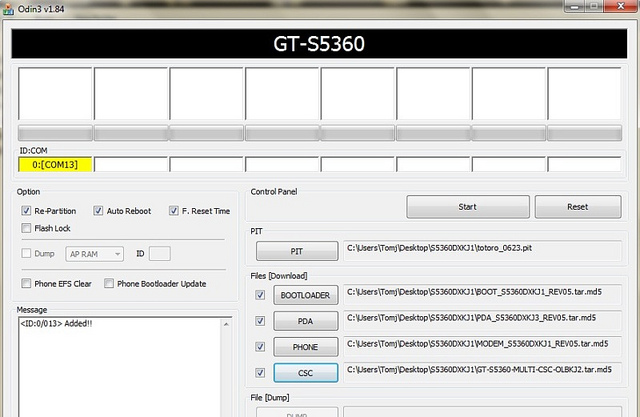Enable the Flash Lock checkbox

click(x=26, y=228)
